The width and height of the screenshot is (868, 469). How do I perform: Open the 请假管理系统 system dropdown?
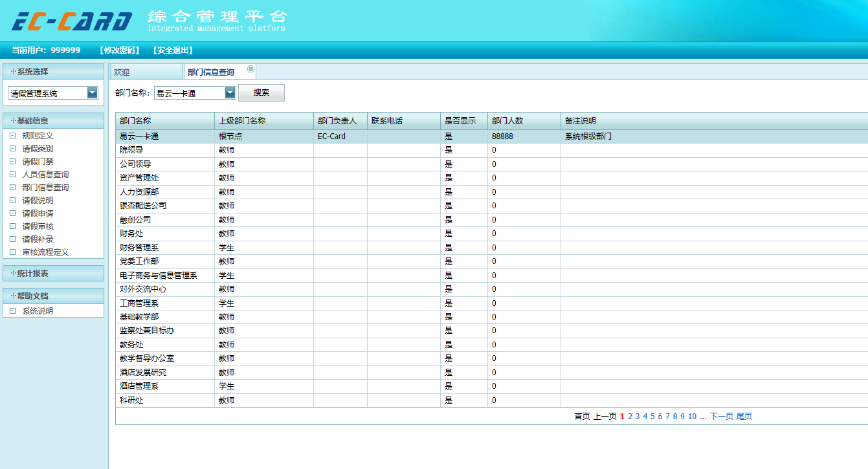tap(93, 93)
